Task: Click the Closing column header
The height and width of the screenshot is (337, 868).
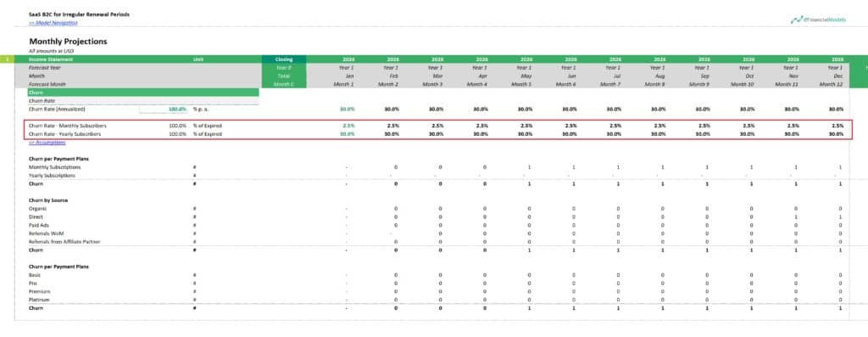Action: (x=284, y=59)
